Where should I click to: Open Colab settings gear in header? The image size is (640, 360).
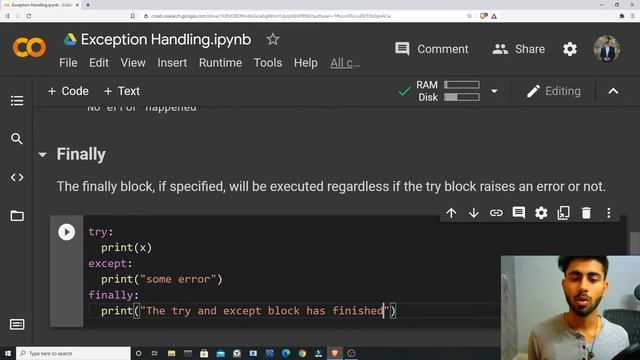pos(570,49)
